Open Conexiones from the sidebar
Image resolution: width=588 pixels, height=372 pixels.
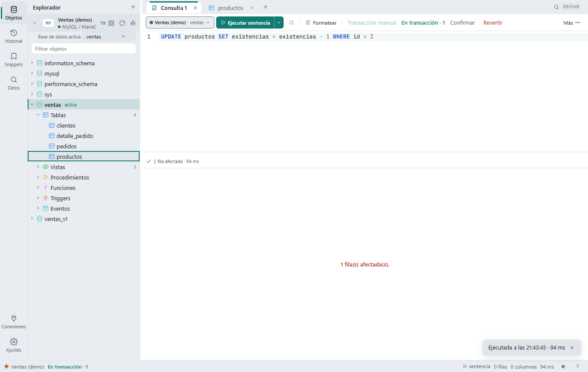tap(13, 322)
